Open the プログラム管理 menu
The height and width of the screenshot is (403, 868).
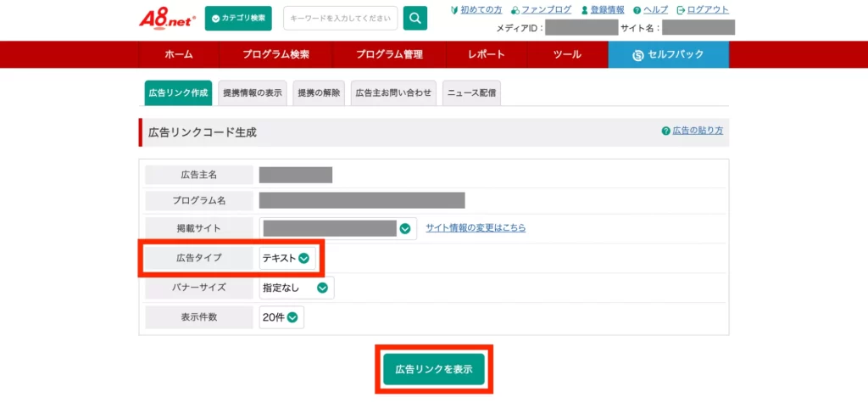click(x=389, y=54)
